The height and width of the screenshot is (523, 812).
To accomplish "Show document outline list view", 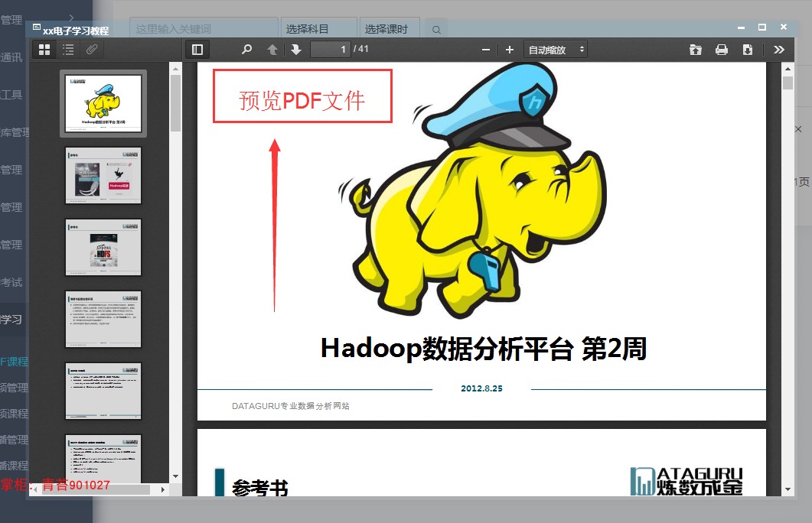I will [x=68, y=50].
